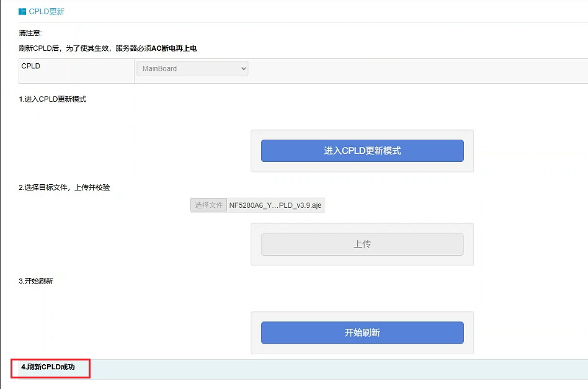Click the 请注意 notice heading
This screenshot has width=588, height=389.
tap(30, 33)
